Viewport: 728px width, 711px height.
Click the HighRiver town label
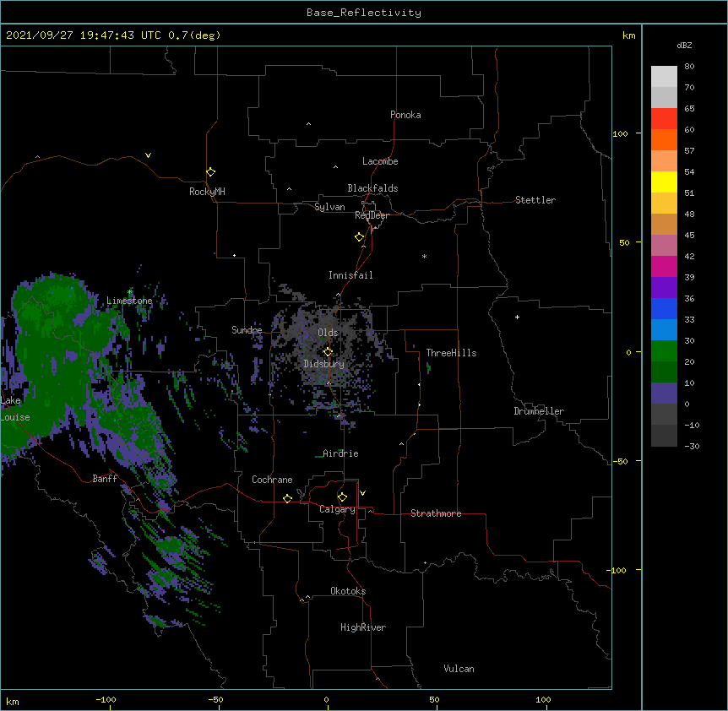(363, 627)
